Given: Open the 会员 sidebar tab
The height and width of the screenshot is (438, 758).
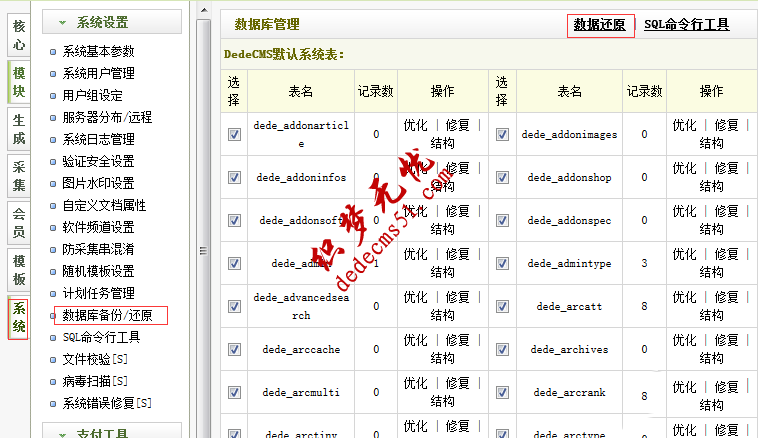Looking at the screenshot, I should click(19, 223).
